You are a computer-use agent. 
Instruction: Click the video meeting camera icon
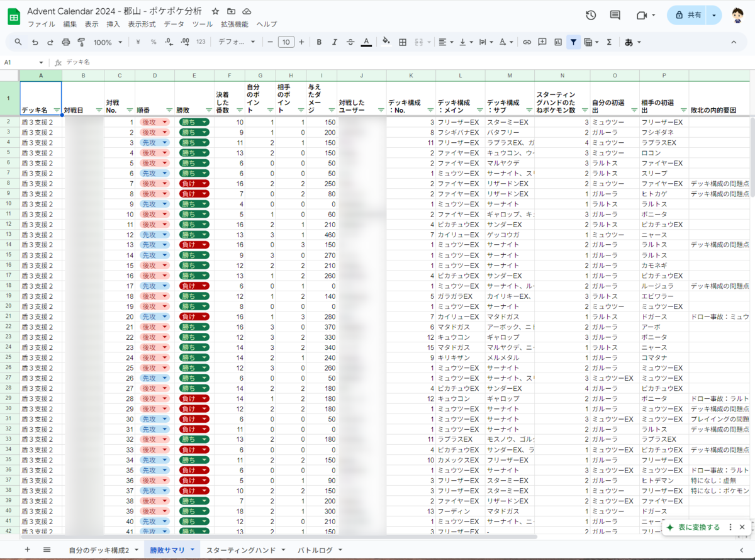pos(642,15)
